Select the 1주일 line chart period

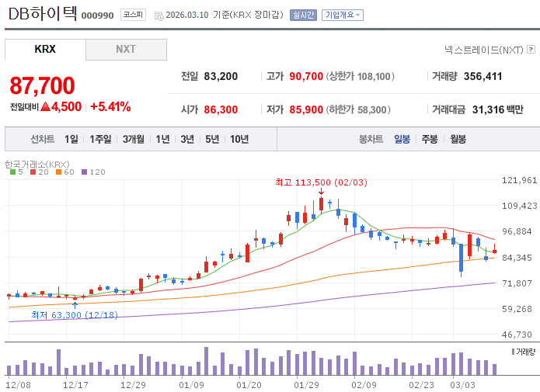100,139
